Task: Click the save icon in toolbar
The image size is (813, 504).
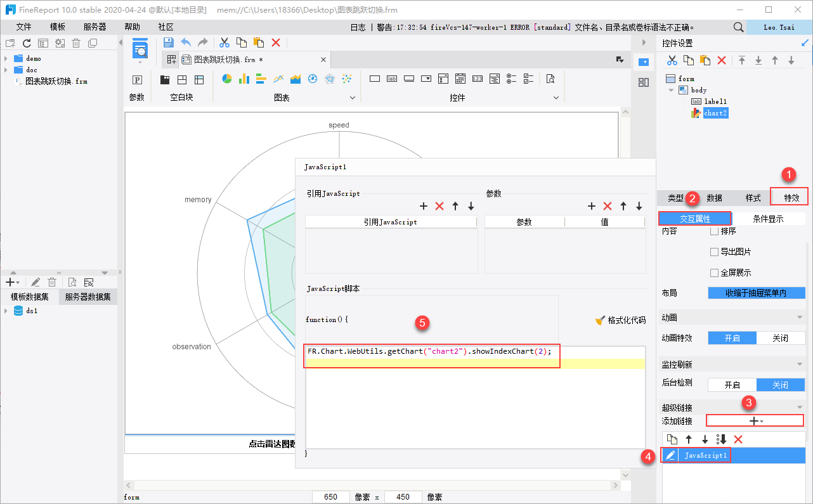Action: [168, 42]
